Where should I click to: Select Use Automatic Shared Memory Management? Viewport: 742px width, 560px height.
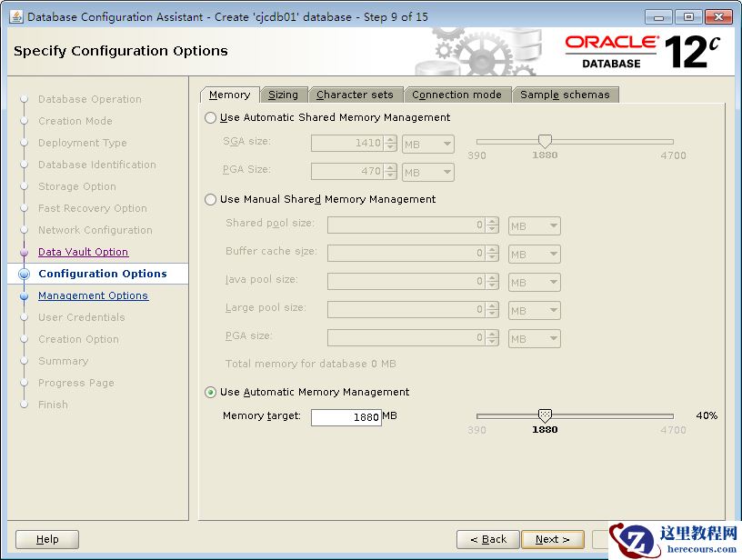[x=211, y=117]
